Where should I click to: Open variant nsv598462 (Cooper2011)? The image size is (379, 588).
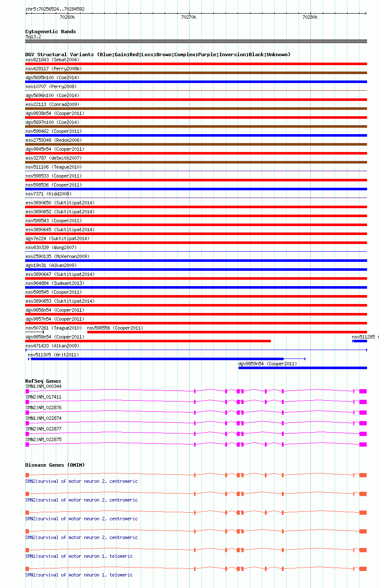click(54, 131)
